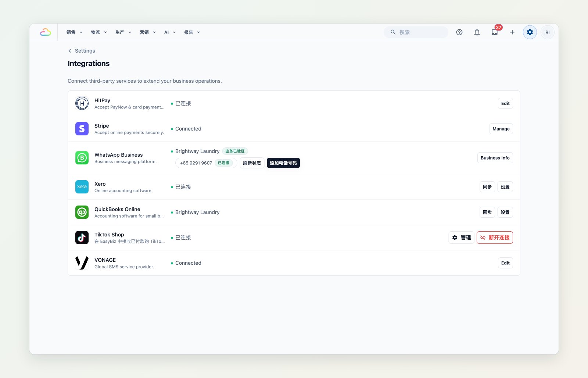Click the plus create icon
The height and width of the screenshot is (378, 588).
512,32
